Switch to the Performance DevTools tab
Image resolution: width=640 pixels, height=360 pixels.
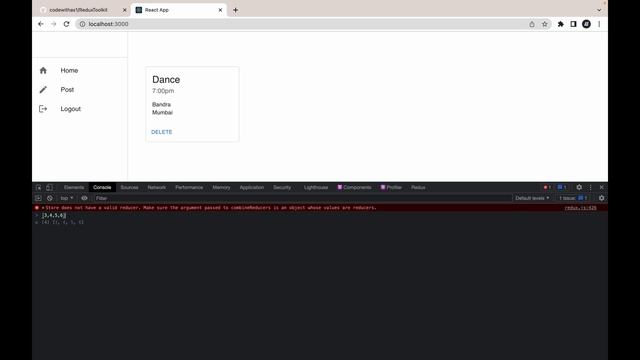189,187
